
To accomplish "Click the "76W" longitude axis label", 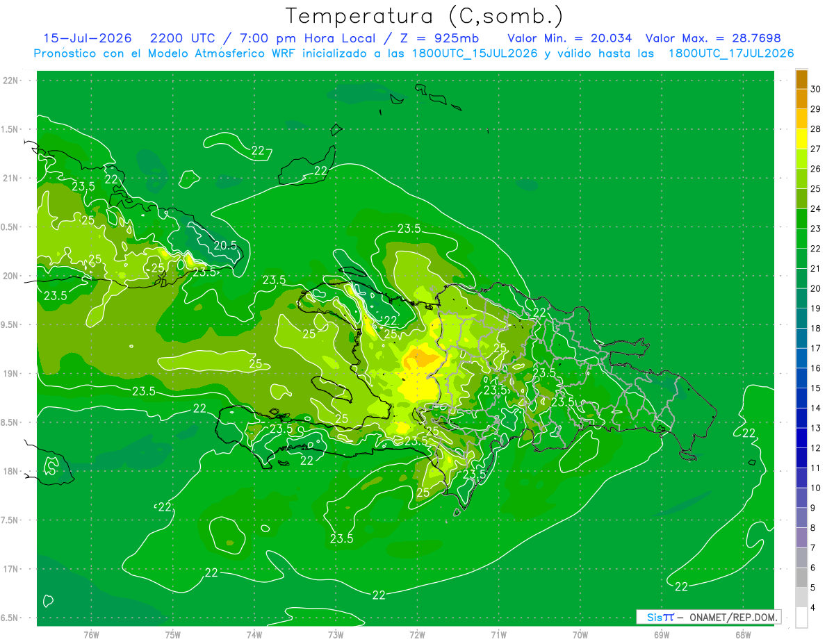I will (91, 635).
